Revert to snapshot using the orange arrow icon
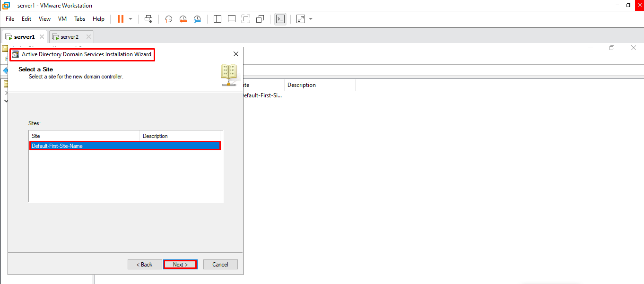 pos(183,19)
